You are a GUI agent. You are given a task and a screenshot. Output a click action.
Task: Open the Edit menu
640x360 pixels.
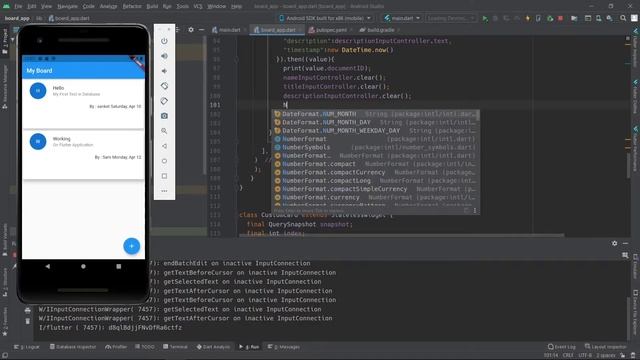click(32, 6)
